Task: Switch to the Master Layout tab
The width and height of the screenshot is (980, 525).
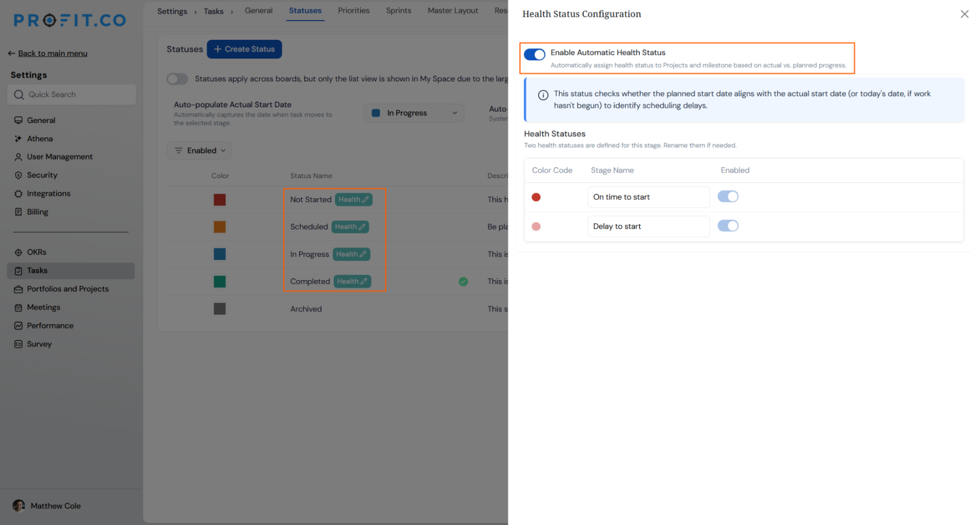Action: coord(452,10)
